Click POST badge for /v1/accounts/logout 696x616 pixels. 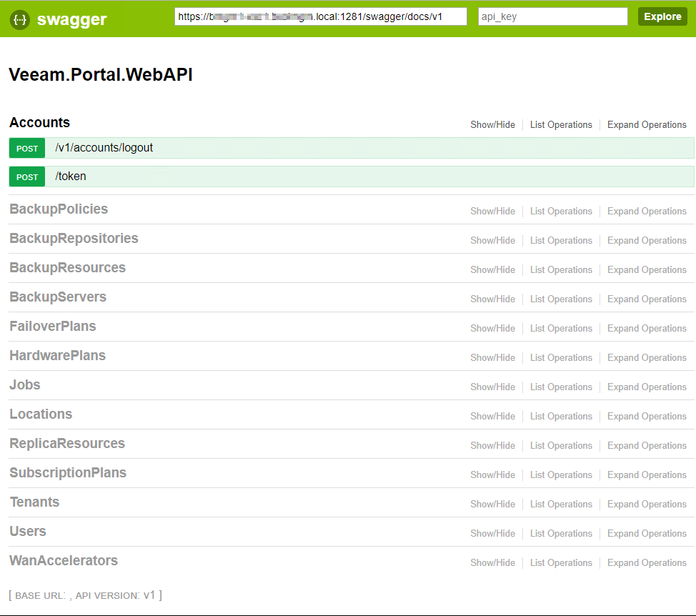click(x=27, y=148)
